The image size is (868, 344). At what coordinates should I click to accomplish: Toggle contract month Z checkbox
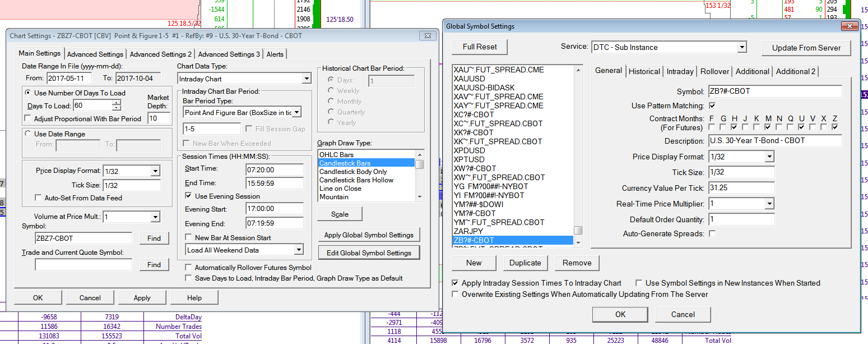pyautogui.click(x=835, y=127)
